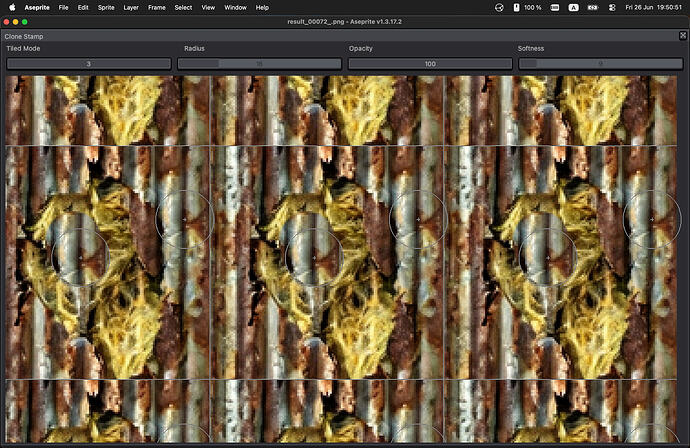690x448 pixels.
Task: Open the Help menu
Action: tap(262, 7)
